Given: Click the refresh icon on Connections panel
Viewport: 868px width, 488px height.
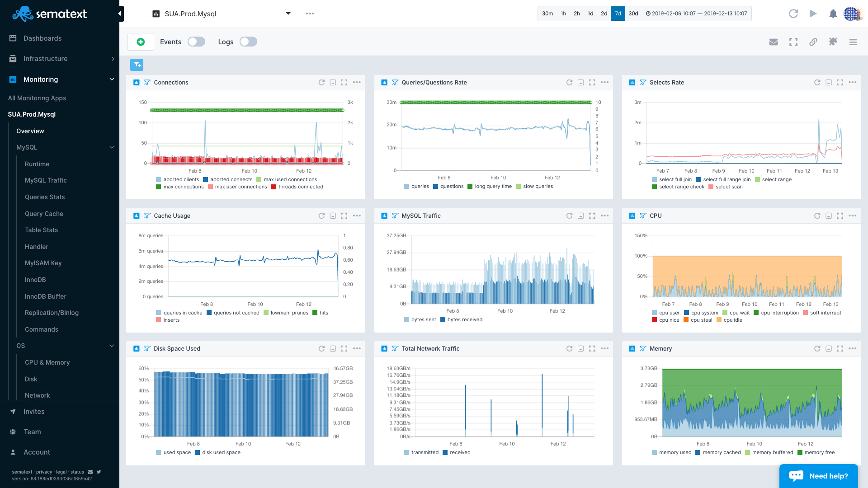Looking at the screenshot, I should point(322,82).
